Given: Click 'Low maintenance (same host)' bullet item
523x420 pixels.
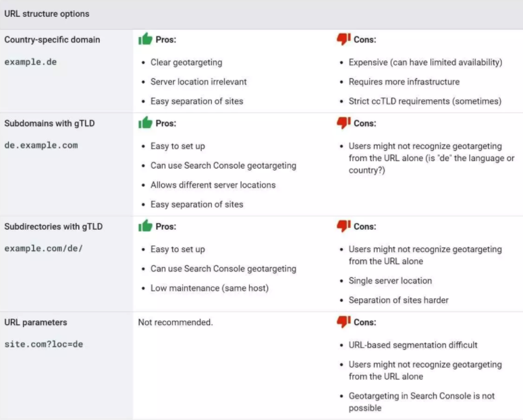Looking at the screenshot, I should click(209, 288).
